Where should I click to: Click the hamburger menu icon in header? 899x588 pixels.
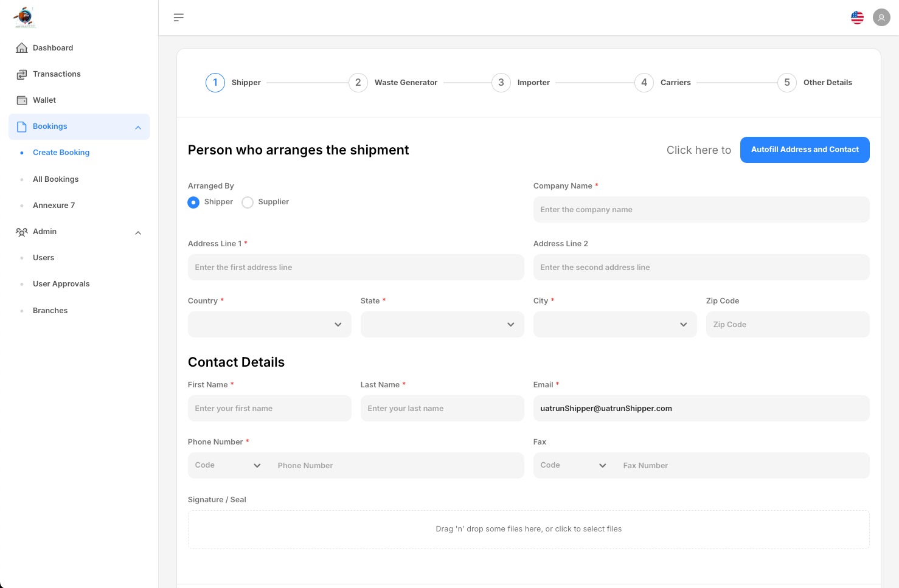[178, 18]
